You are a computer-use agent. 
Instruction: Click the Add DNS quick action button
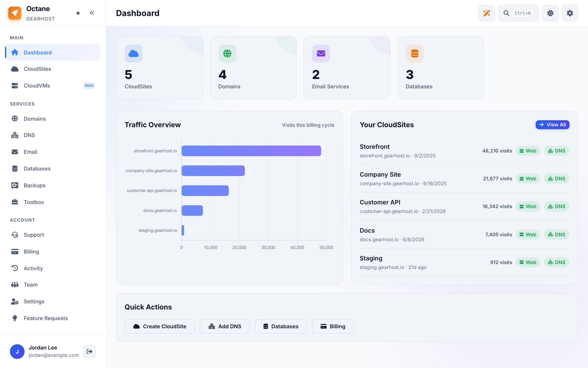225,326
